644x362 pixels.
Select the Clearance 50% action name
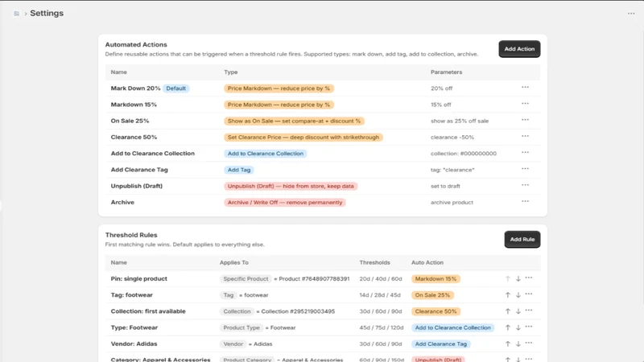pos(134,137)
